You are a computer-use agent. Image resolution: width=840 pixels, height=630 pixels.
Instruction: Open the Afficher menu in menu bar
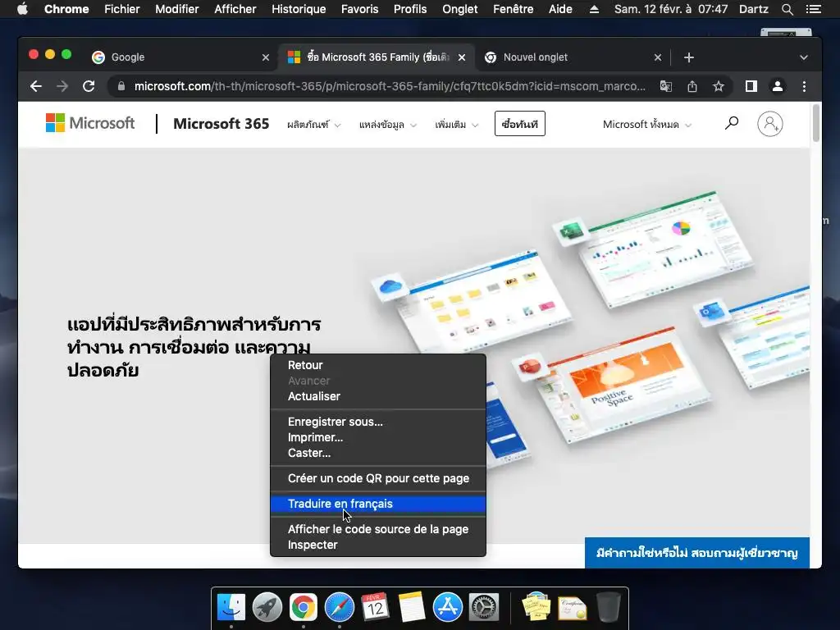click(235, 9)
